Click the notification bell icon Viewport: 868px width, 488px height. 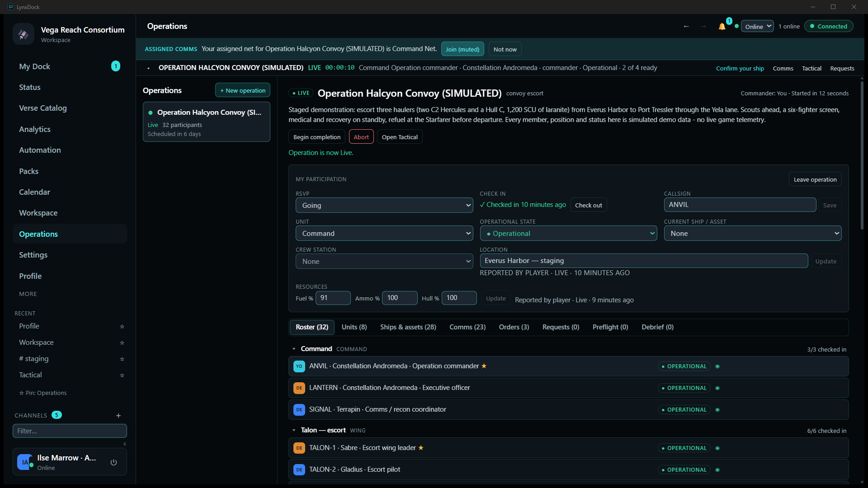coord(722,27)
